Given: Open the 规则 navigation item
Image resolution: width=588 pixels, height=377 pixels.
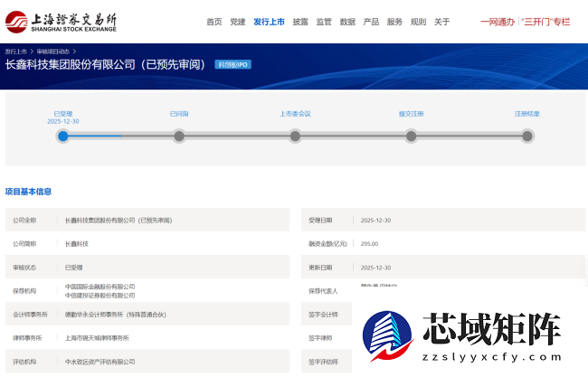Looking at the screenshot, I should point(418,22).
